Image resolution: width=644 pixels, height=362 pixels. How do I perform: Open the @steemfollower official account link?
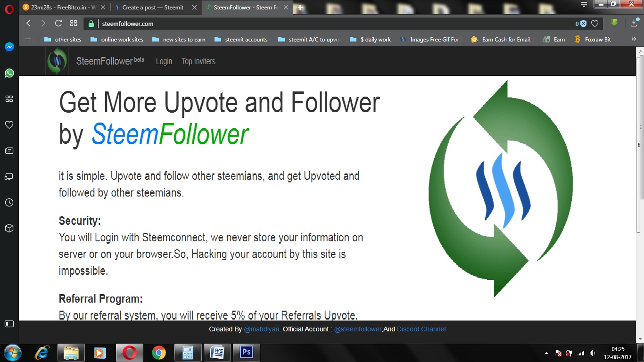[358, 329]
